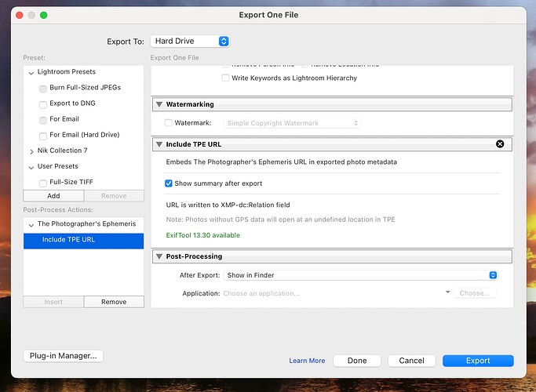536x392 pixels.
Task: Click the blue Export button
Action: (478, 361)
